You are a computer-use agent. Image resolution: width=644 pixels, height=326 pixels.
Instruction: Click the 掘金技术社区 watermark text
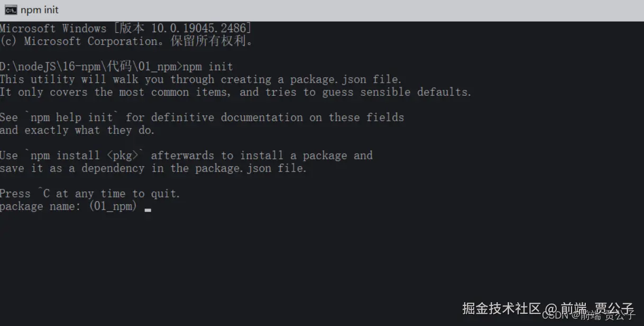(501, 308)
